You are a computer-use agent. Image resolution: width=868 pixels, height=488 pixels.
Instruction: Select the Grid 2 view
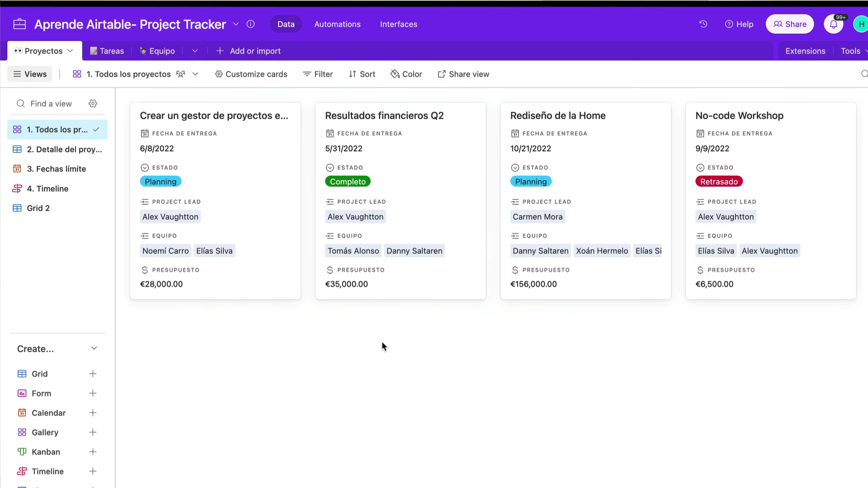tap(38, 208)
